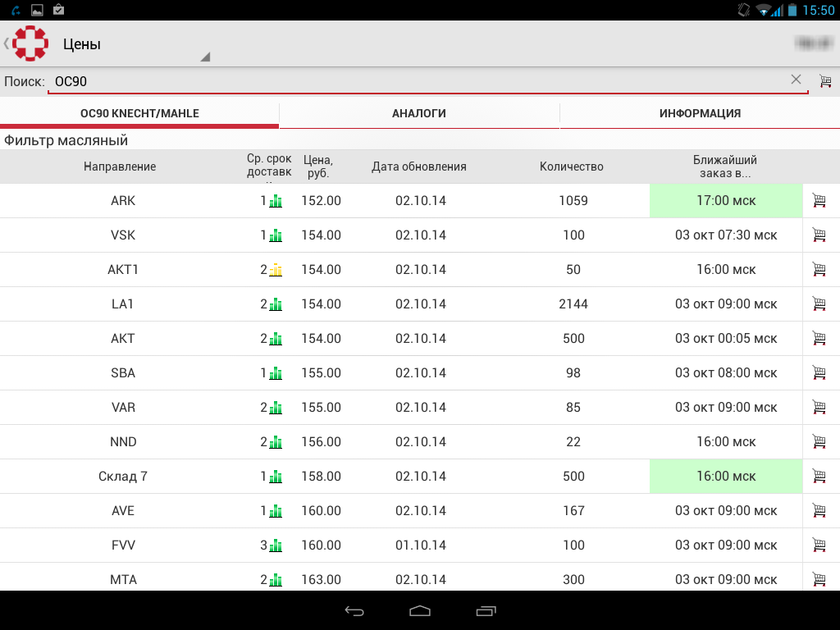
Task: Add Склад 7 offer to cart
Action: click(819, 476)
